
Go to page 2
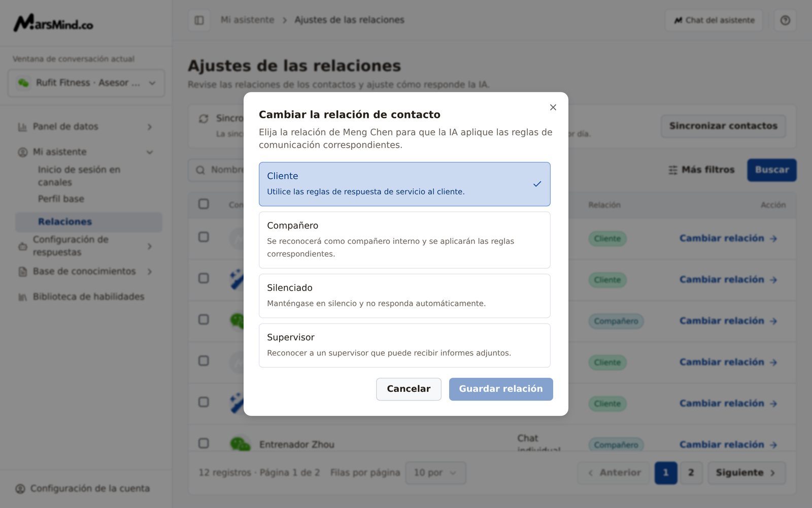pyautogui.click(x=691, y=473)
